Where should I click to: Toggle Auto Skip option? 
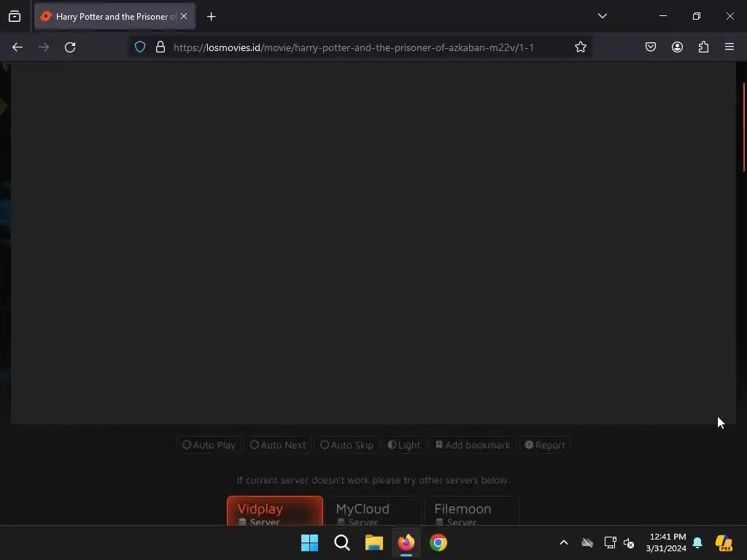click(347, 445)
